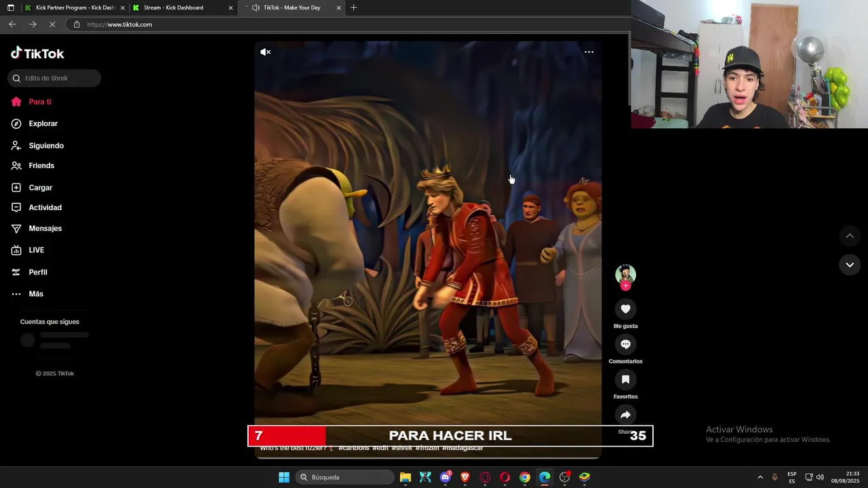Click the LIVE camera icon
The width and height of the screenshot is (868, 488).
(16, 250)
